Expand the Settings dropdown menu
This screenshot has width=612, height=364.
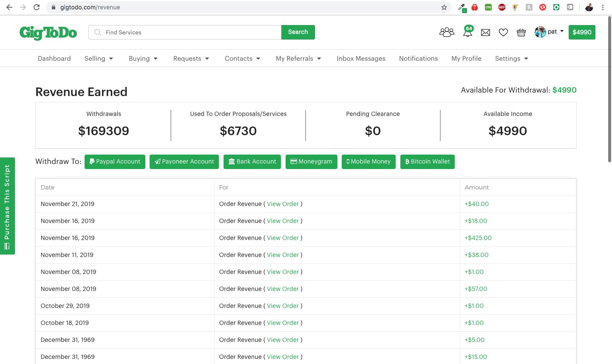click(511, 59)
